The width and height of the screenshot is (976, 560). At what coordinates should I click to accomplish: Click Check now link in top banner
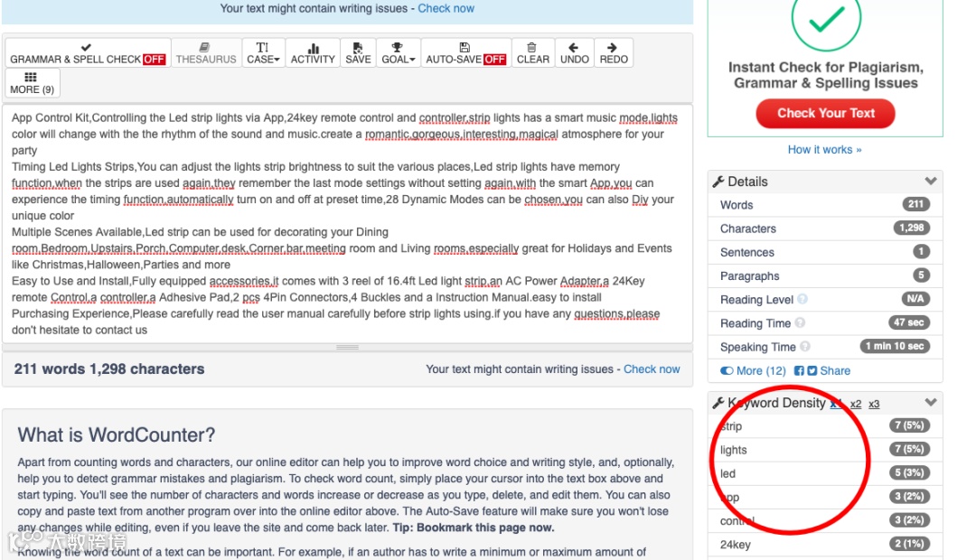446,9
